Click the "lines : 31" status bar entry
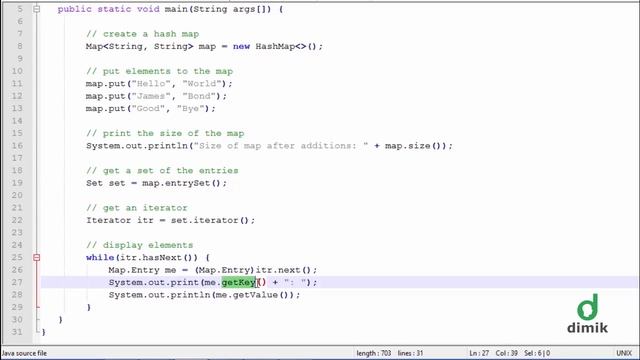This screenshot has width=640, height=360. point(410,353)
